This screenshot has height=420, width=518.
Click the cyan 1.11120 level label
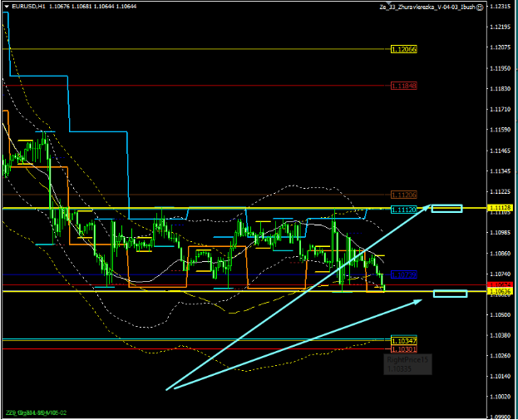(403, 210)
